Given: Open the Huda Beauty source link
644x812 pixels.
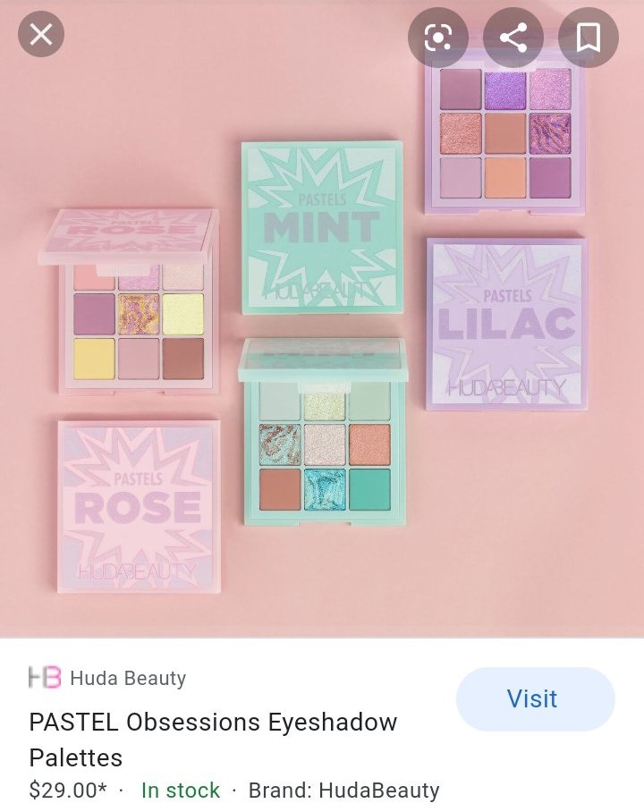Looking at the screenshot, I should pyautogui.click(x=128, y=678).
